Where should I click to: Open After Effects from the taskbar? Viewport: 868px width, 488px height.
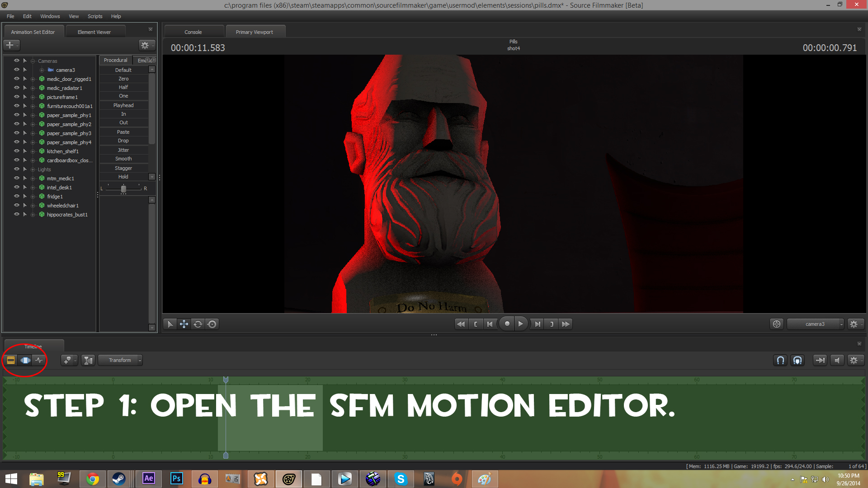[x=149, y=479]
